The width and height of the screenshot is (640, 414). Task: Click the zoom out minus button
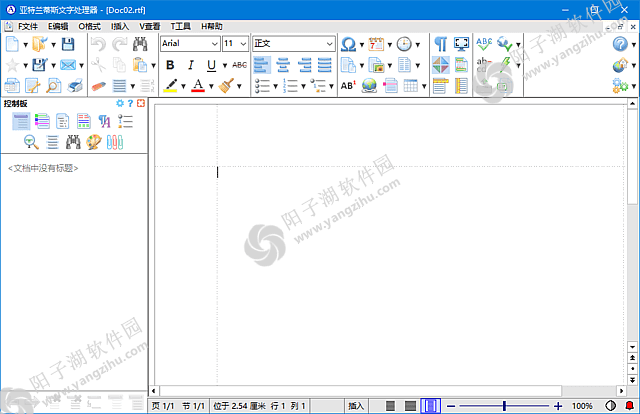coord(451,406)
